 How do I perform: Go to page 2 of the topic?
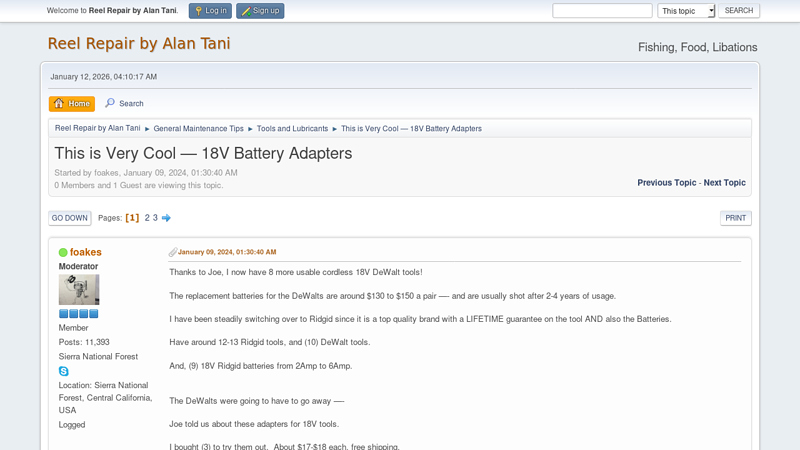(x=147, y=218)
